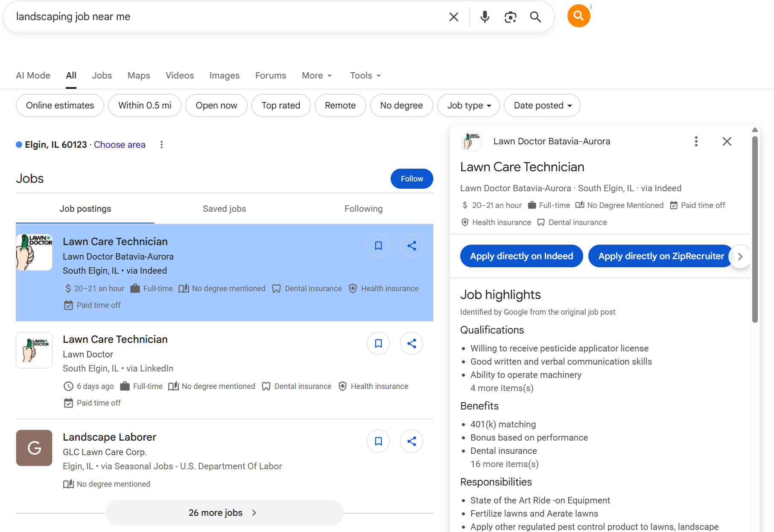Click the Choose area link
Screen dimensions: 774x532
120,145
